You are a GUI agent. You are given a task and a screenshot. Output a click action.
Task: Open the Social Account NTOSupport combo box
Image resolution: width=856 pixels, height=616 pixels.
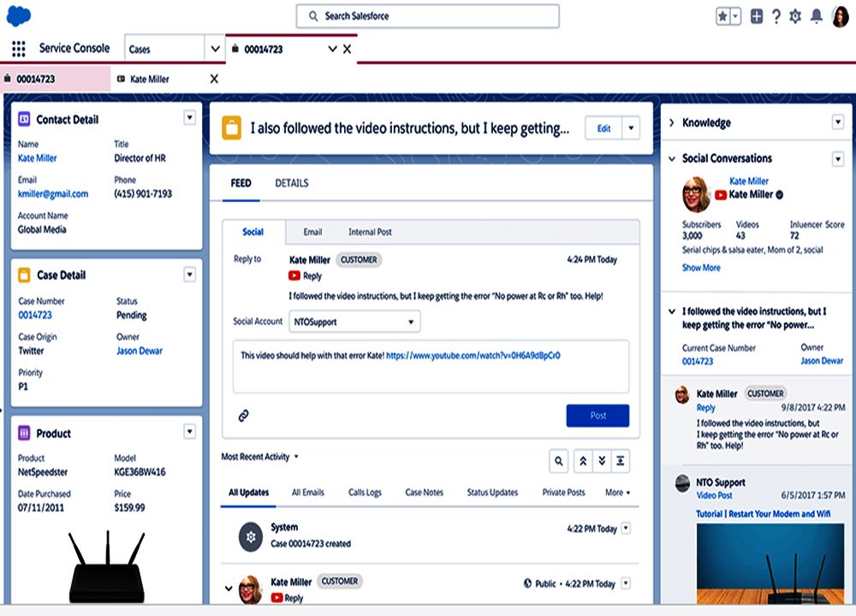pyautogui.click(x=354, y=322)
